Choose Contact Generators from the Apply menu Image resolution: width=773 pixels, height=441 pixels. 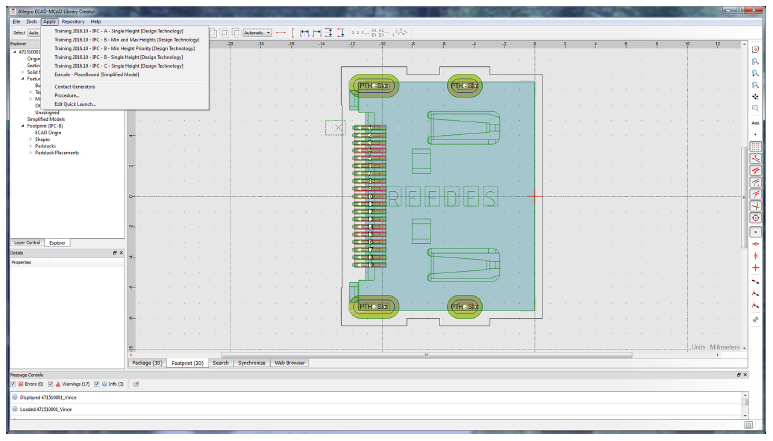[x=75, y=86]
